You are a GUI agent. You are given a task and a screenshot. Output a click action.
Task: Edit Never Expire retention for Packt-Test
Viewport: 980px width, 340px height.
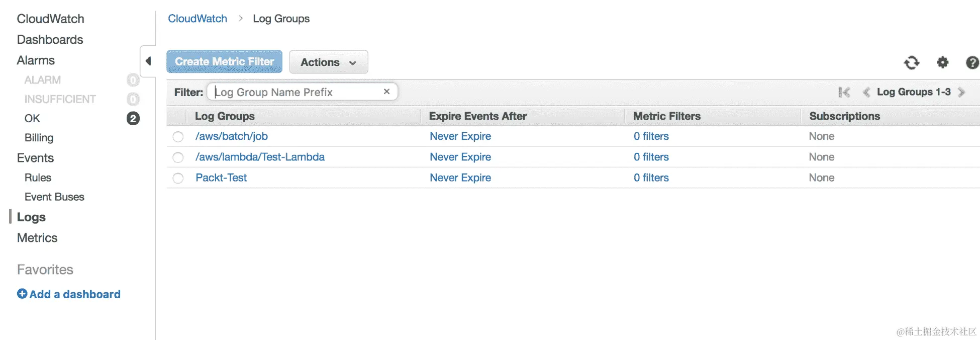pyautogui.click(x=460, y=178)
